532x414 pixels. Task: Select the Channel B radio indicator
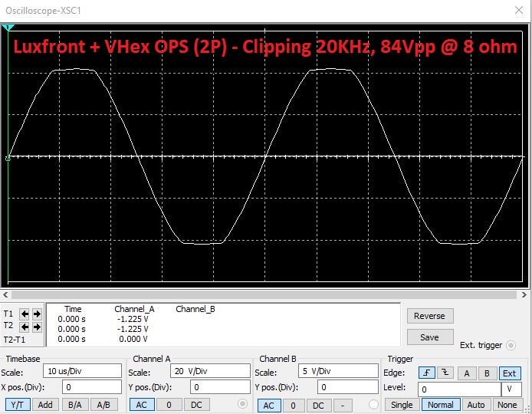[x=373, y=404]
